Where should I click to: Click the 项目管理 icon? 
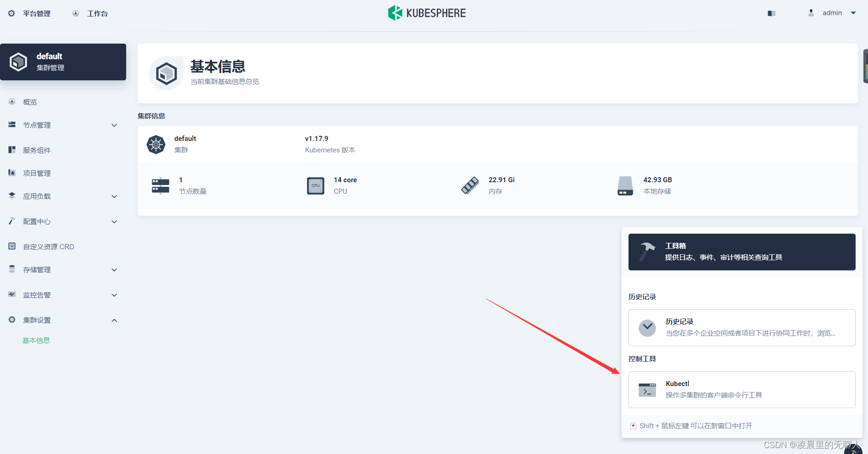tap(12, 173)
